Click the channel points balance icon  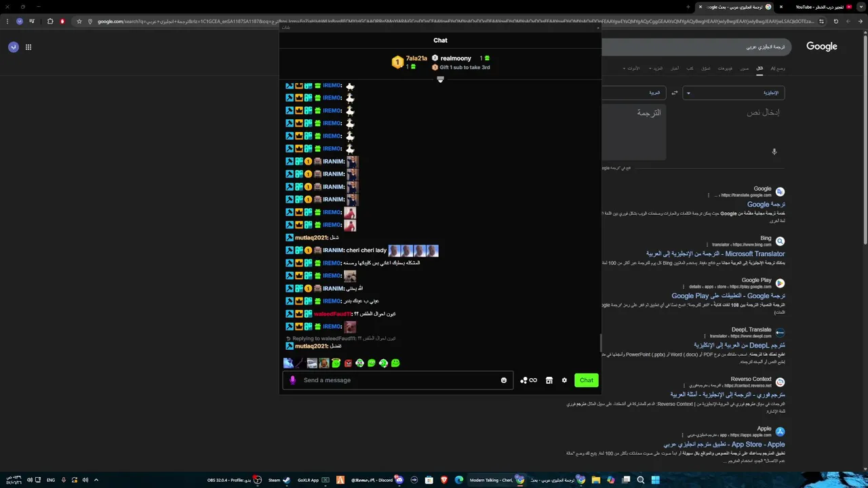[x=528, y=380]
